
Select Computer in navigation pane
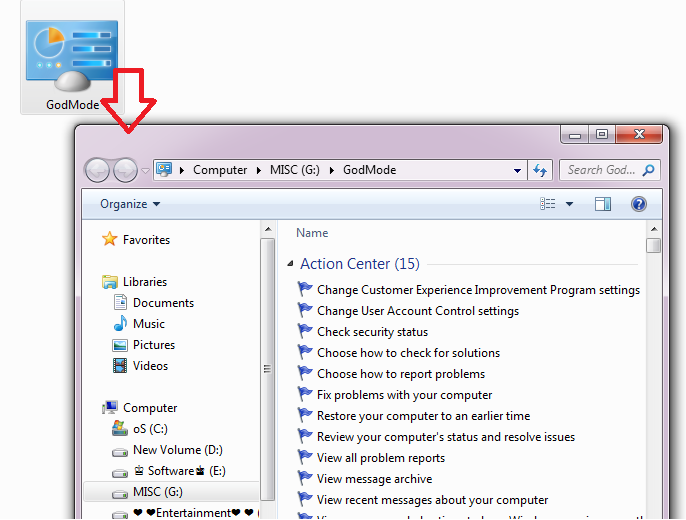150,408
